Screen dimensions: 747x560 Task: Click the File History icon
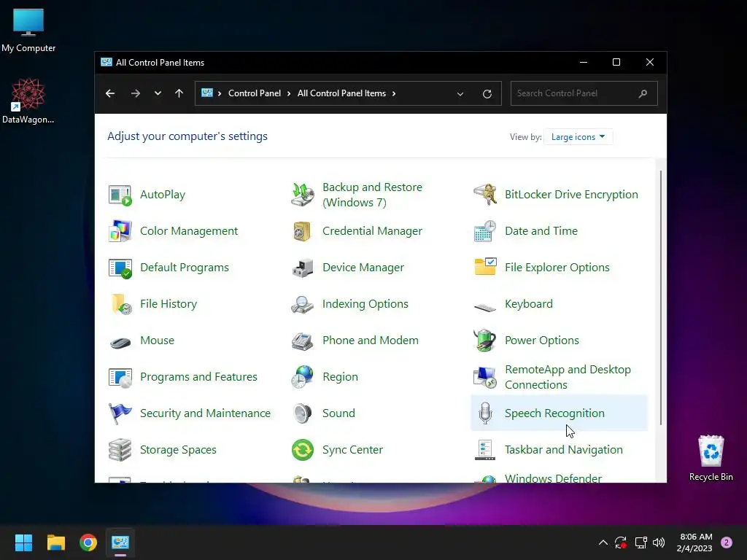(121, 304)
